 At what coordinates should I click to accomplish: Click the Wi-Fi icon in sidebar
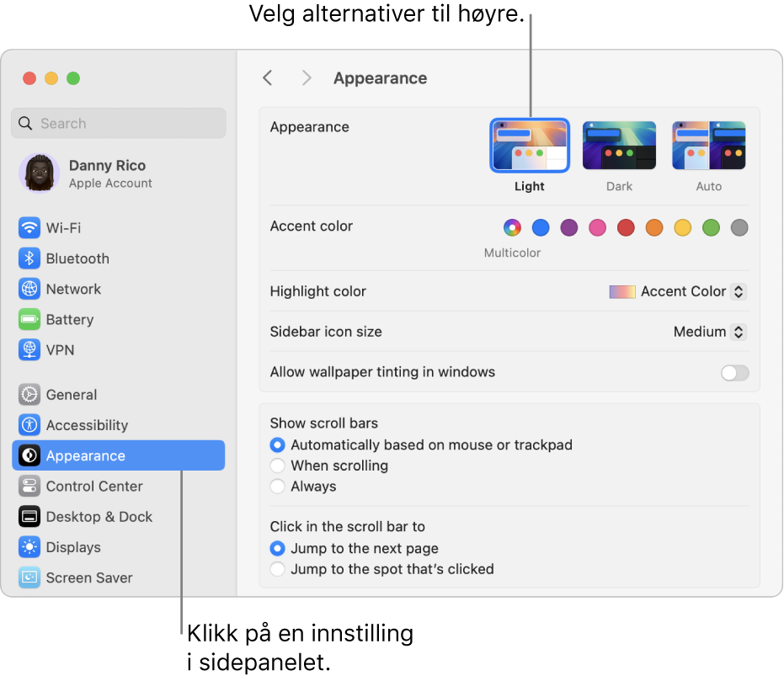point(29,228)
